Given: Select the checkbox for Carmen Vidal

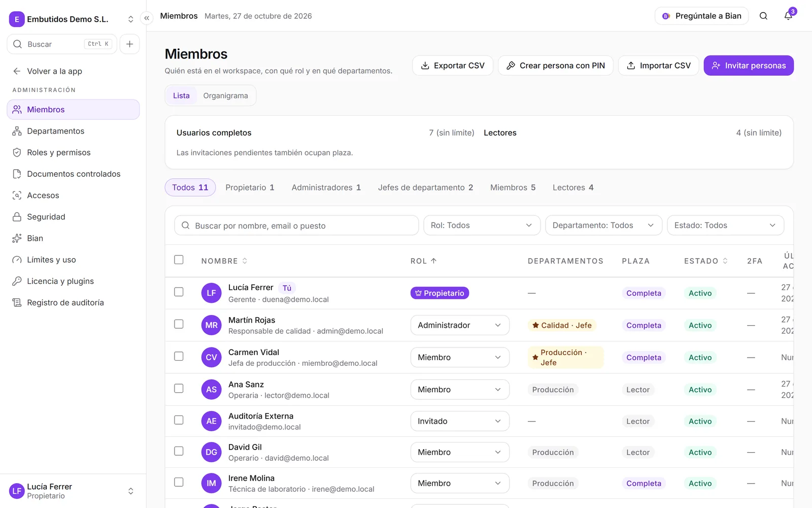Looking at the screenshot, I should 179,356.
